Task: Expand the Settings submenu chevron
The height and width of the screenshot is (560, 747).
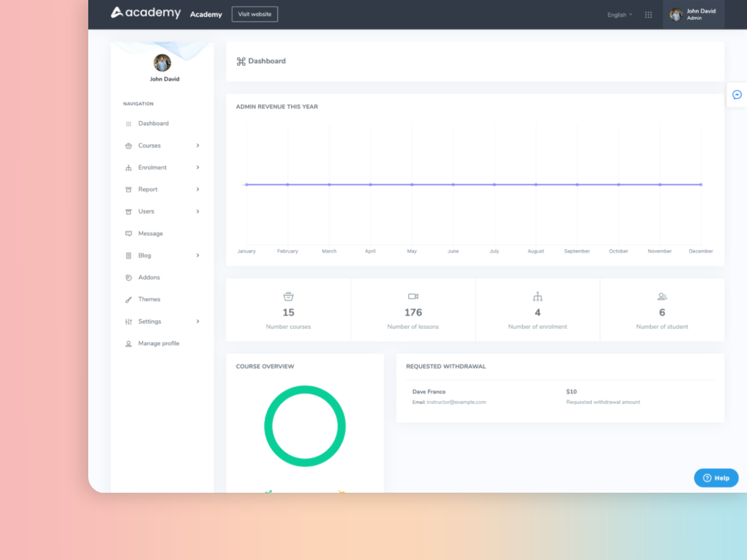Action: (x=198, y=322)
